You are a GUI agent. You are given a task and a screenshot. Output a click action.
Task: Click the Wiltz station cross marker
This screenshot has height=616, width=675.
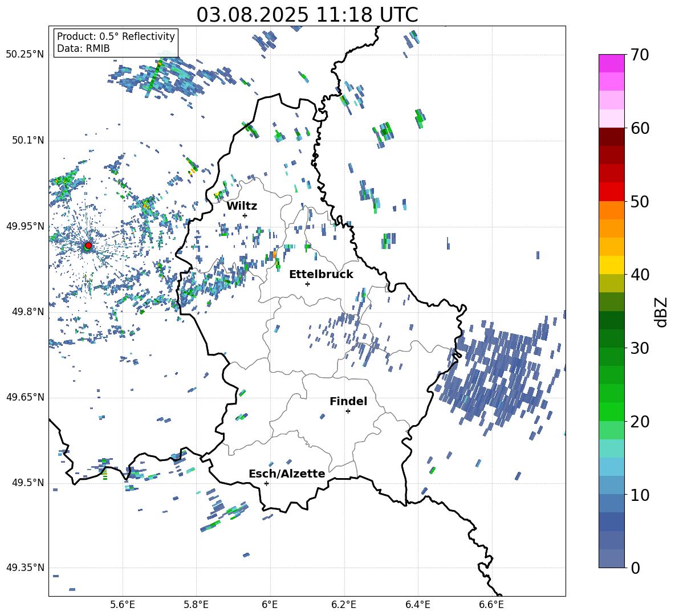click(245, 215)
